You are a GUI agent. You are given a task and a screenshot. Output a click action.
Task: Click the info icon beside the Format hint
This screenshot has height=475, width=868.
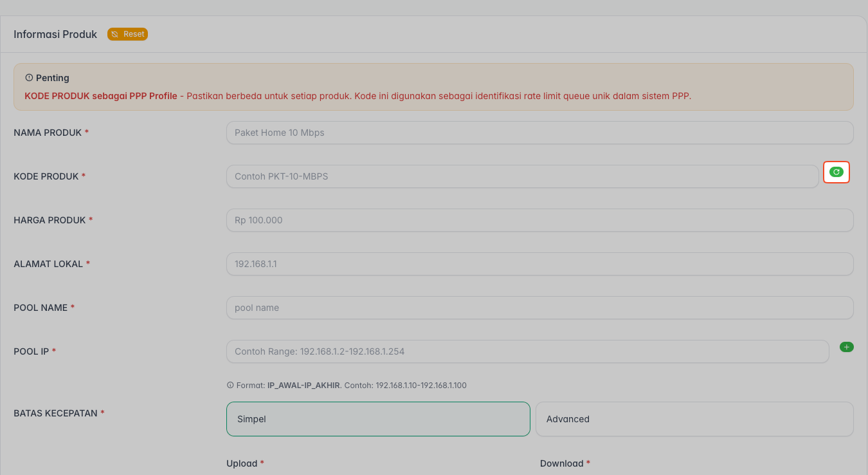[230, 385]
